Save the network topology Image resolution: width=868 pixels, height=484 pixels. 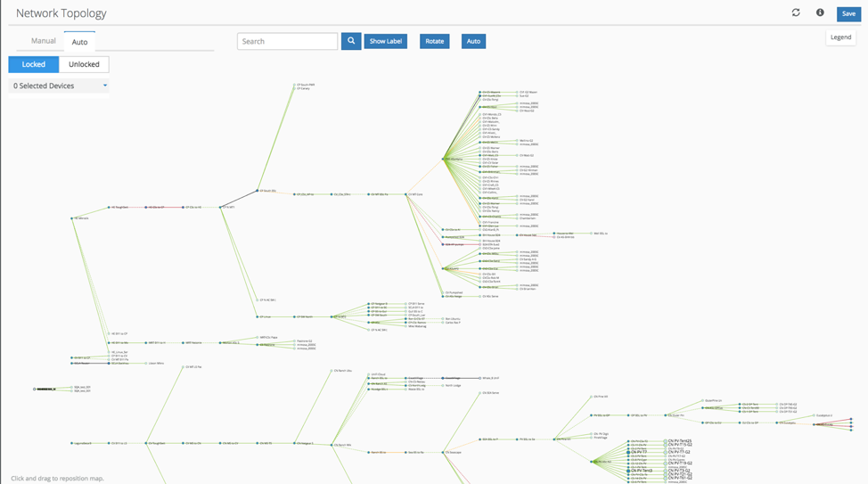(848, 13)
